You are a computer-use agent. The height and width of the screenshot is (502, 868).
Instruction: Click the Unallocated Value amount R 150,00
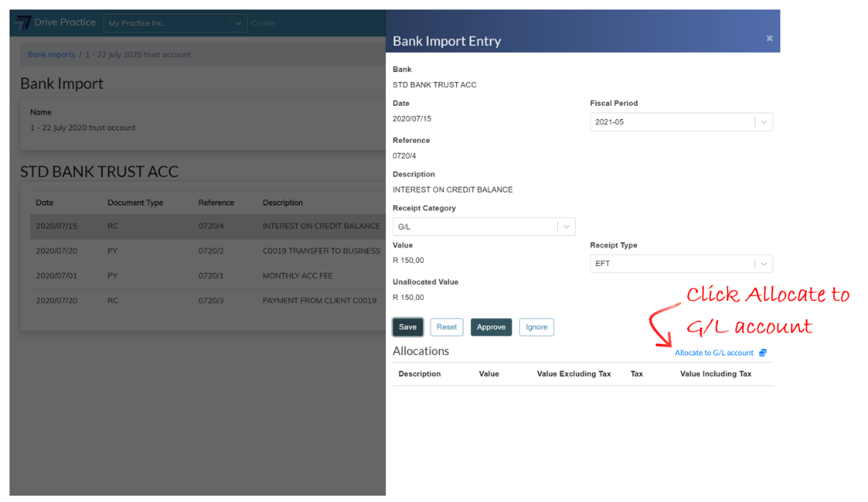(408, 298)
